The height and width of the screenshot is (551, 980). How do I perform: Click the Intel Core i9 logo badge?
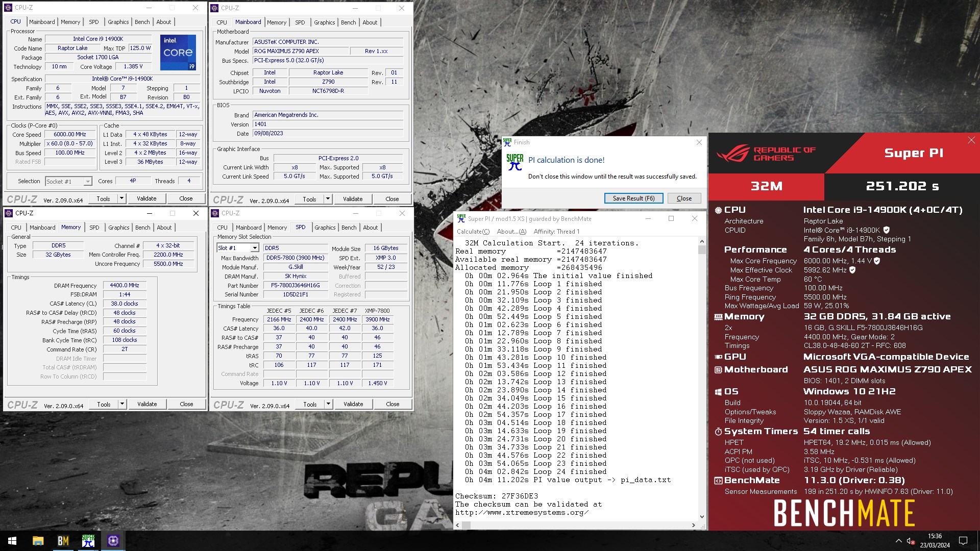[x=178, y=53]
